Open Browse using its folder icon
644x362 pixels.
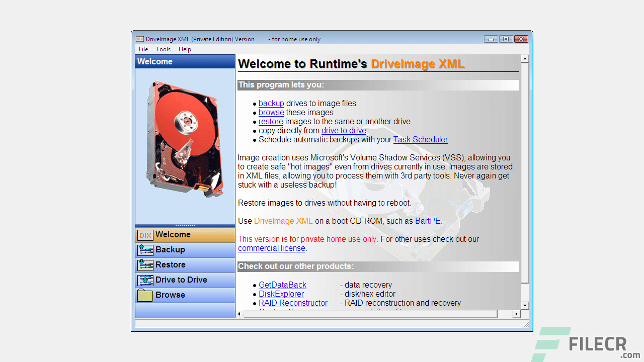[144, 295]
